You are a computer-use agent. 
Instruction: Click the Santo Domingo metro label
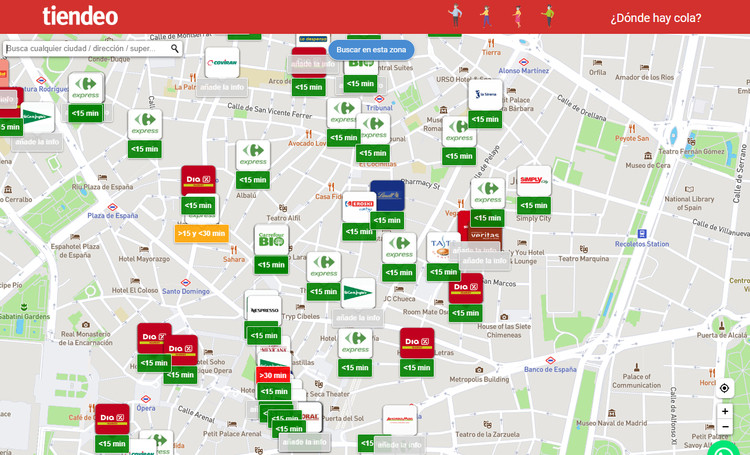pyautogui.click(x=186, y=291)
